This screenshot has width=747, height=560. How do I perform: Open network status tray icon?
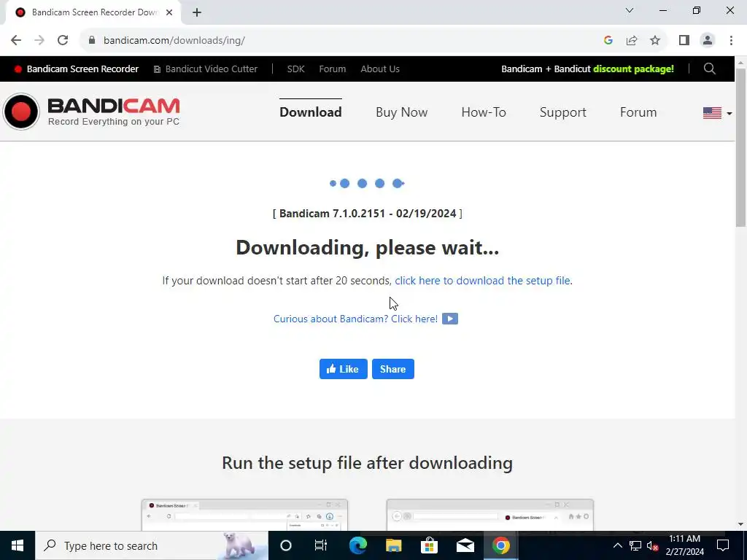[635, 545]
